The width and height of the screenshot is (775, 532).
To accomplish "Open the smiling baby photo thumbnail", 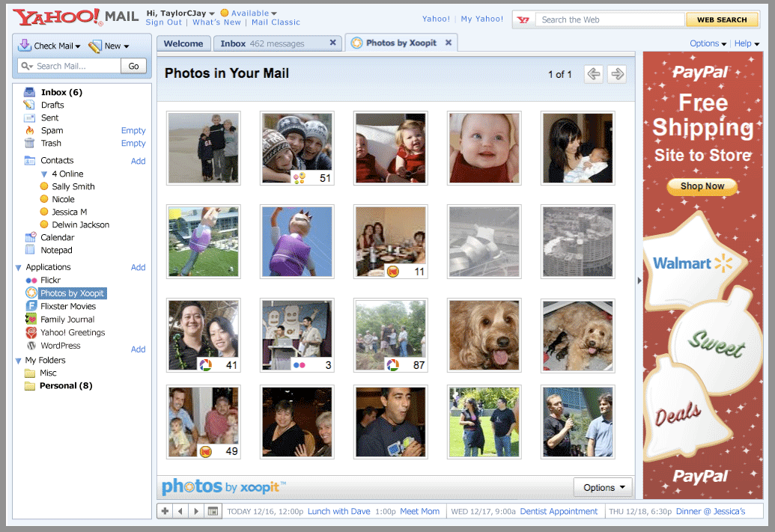I will (484, 147).
